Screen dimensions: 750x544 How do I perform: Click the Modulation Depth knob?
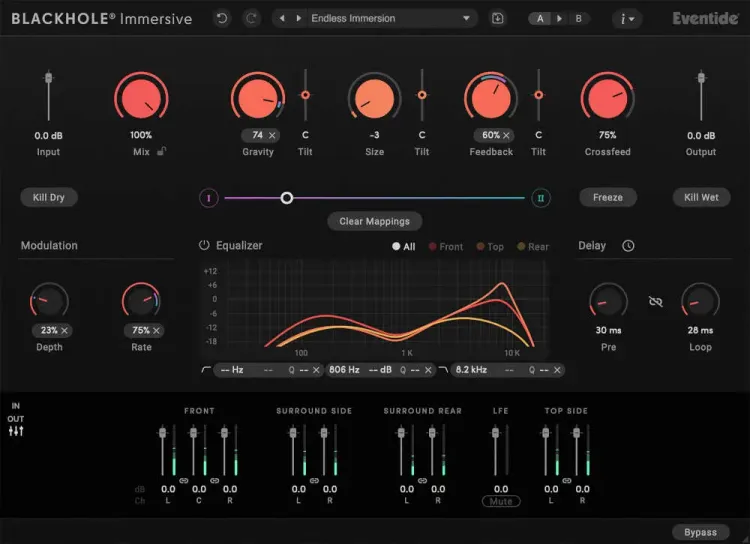tap(49, 301)
